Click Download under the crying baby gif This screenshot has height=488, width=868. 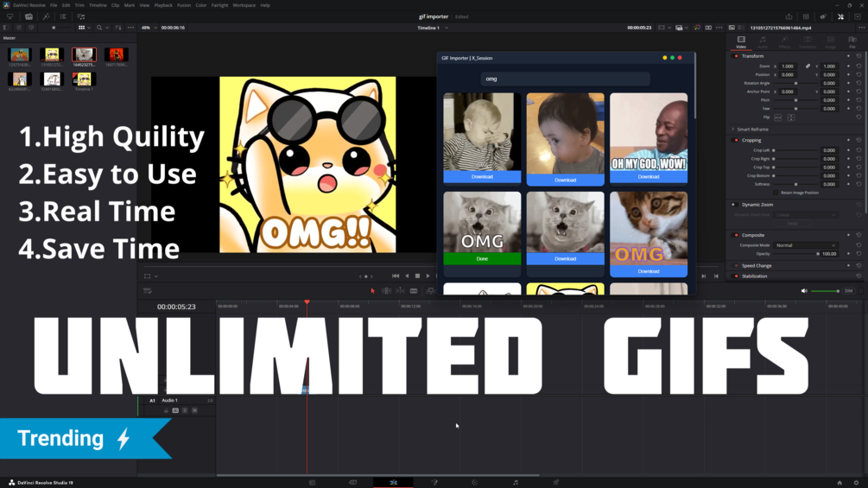(x=482, y=176)
